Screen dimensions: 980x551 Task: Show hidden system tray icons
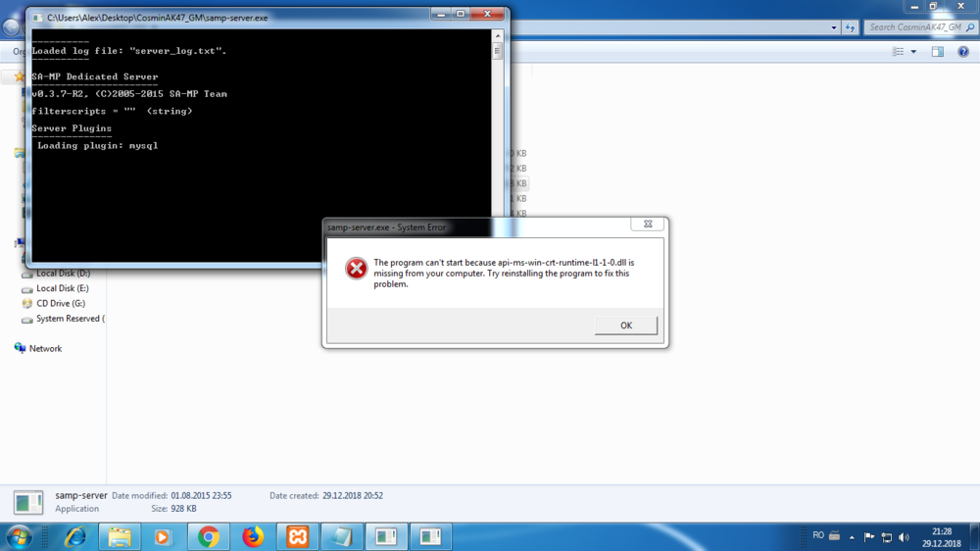852,536
